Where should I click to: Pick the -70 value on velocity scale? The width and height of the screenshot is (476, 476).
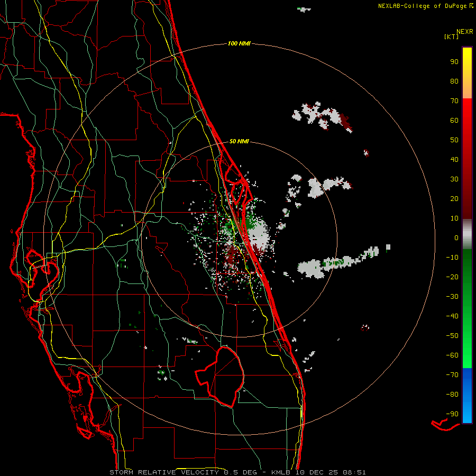(x=452, y=375)
